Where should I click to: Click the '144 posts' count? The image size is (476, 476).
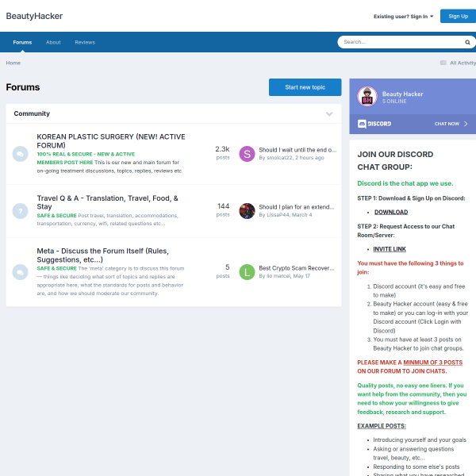click(223, 209)
